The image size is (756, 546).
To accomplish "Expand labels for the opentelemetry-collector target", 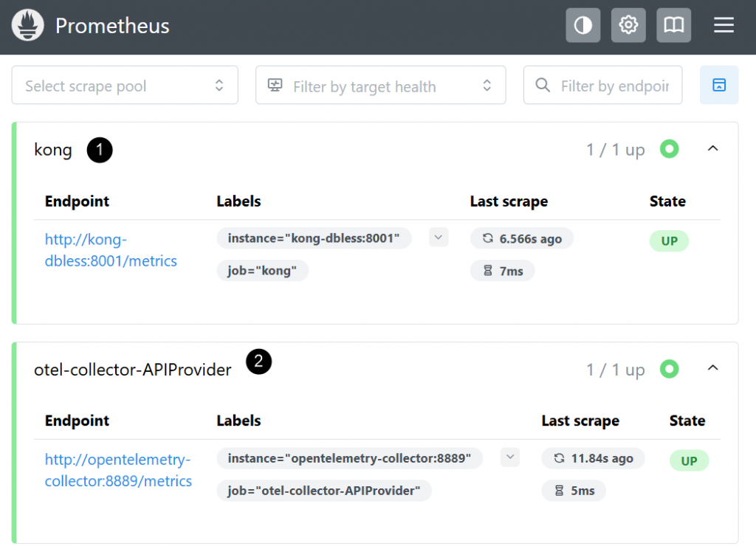I will [509, 457].
